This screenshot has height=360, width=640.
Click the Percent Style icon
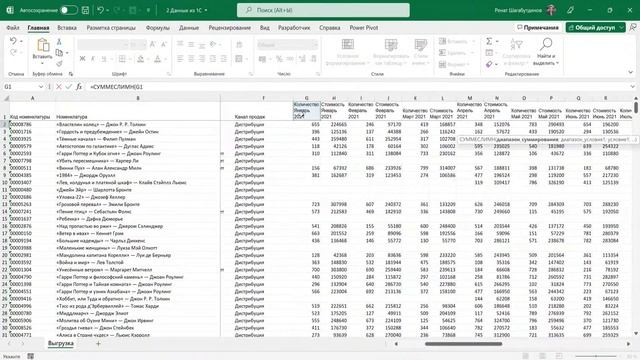(x=279, y=59)
